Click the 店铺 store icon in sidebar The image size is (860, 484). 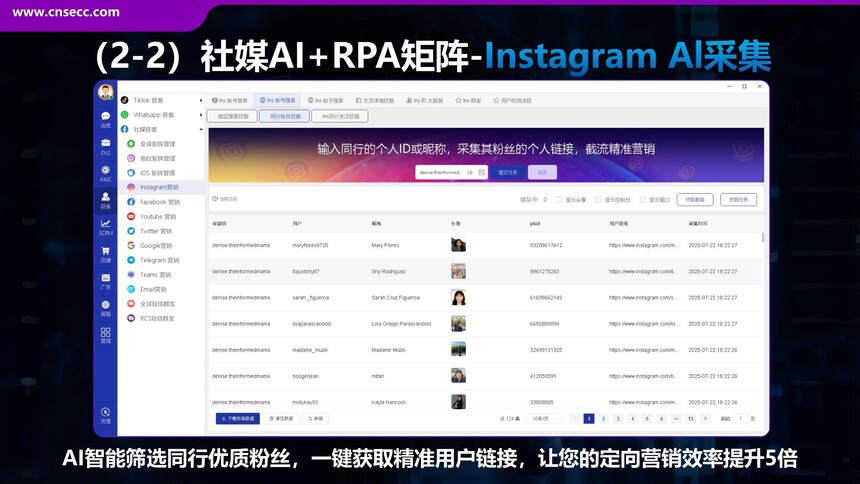pos(106,253)
